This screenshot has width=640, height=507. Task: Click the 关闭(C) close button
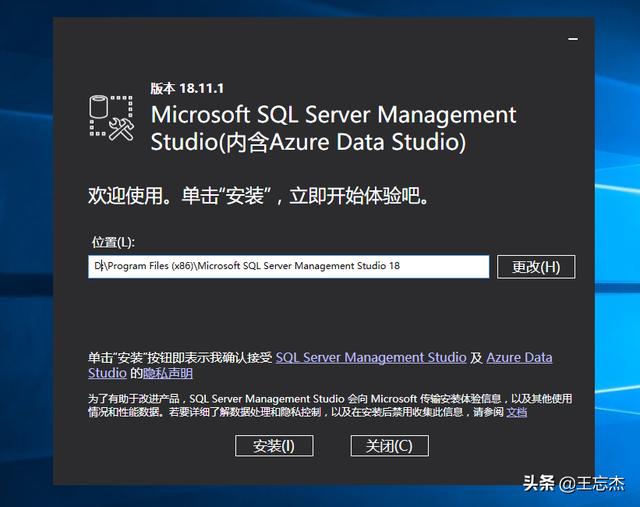[x=389, y=446]
